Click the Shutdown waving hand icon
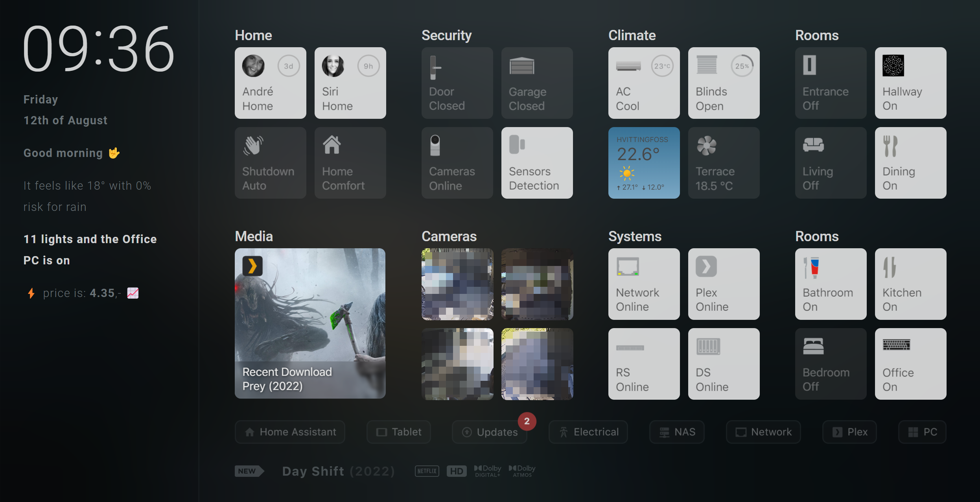Image resolution: width=980 pixels, height=502 pixels. (253, 146)
